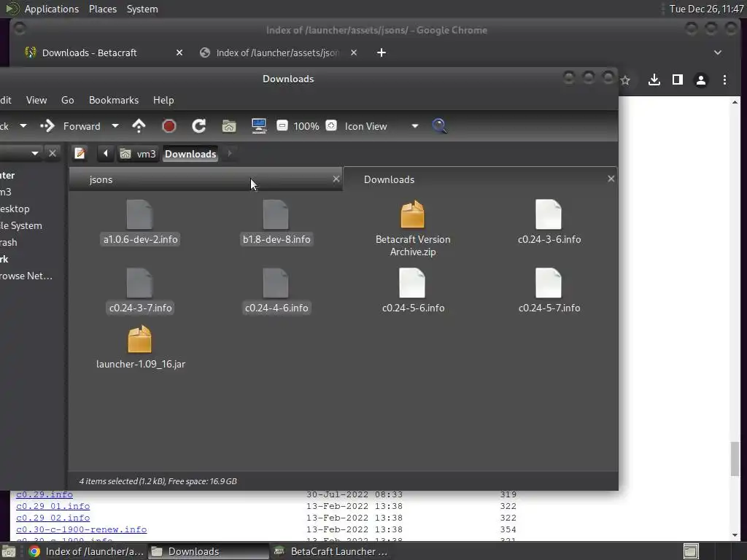Click the Chrome page vertical scrollbar thumb
747x560 pixels.
pyautogui.click(x=735, y=459)
